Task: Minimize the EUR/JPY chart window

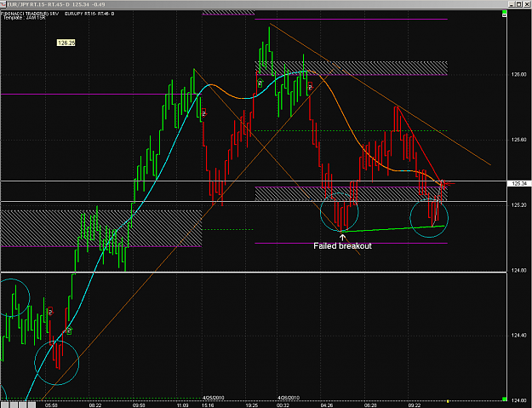Action: click(x=512, y=4)
